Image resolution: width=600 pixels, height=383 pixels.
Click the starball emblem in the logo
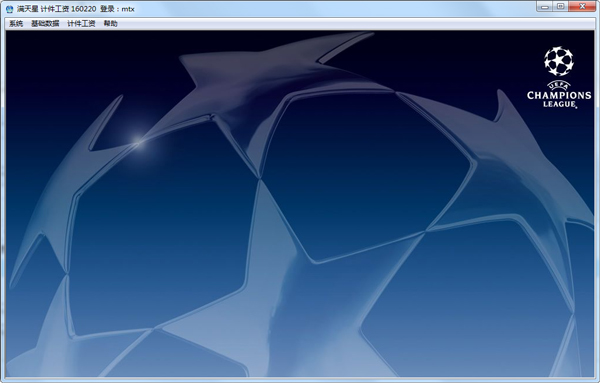click(559, 61)
